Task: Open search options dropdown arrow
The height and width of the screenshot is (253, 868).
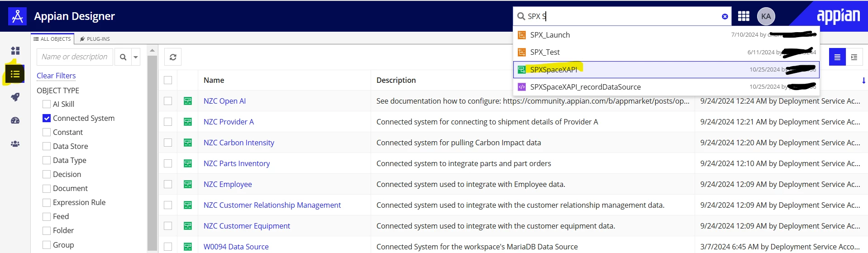Action: (135, 57)
